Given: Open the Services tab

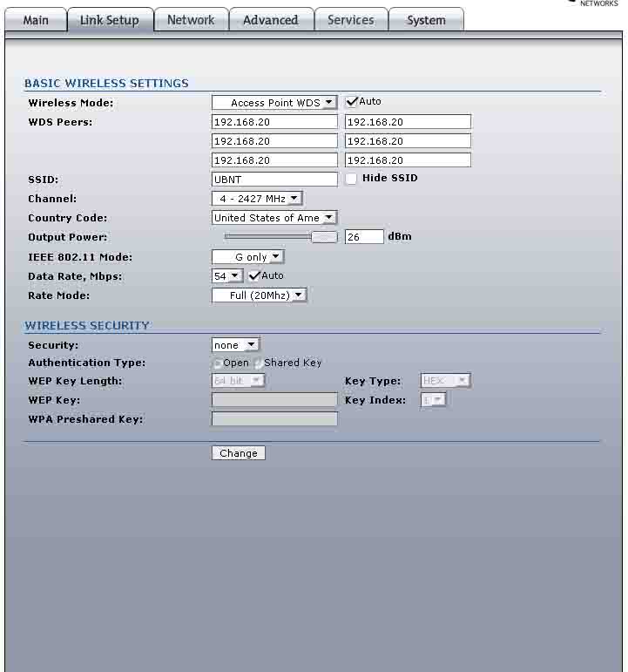Looking at the screenshot, I should [351, 20].
